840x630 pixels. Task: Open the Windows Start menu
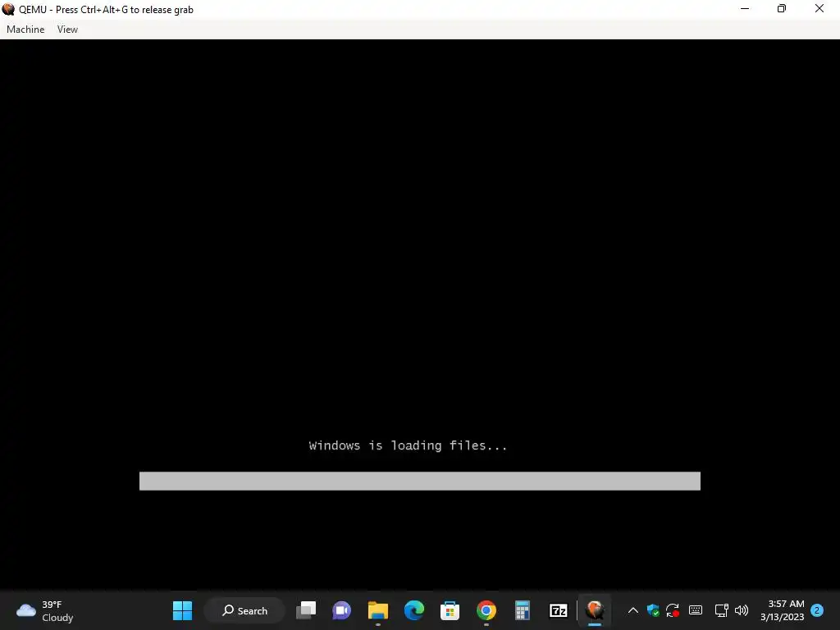pyautogui.click(x=182, y=610)
